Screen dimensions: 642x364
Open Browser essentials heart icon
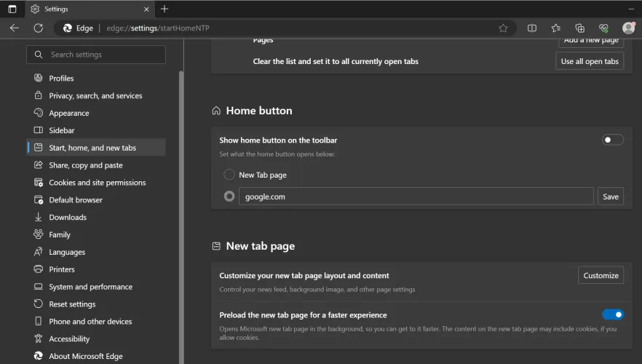[603, 28]
